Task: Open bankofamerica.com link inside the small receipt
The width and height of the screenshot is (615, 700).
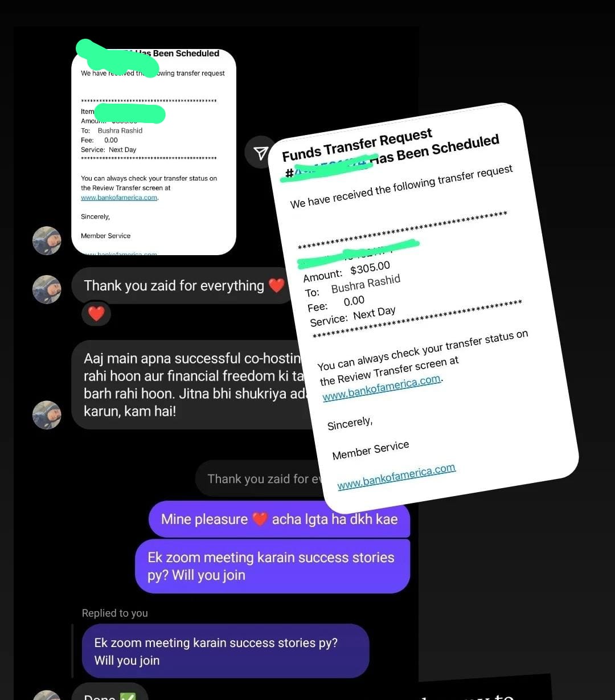Action: pos(119,198)
